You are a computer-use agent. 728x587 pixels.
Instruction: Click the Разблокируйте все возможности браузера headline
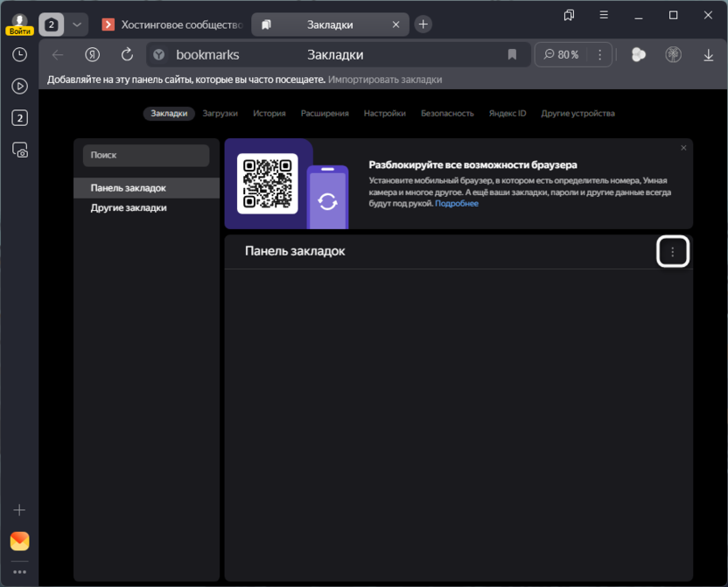pos(472,165)
